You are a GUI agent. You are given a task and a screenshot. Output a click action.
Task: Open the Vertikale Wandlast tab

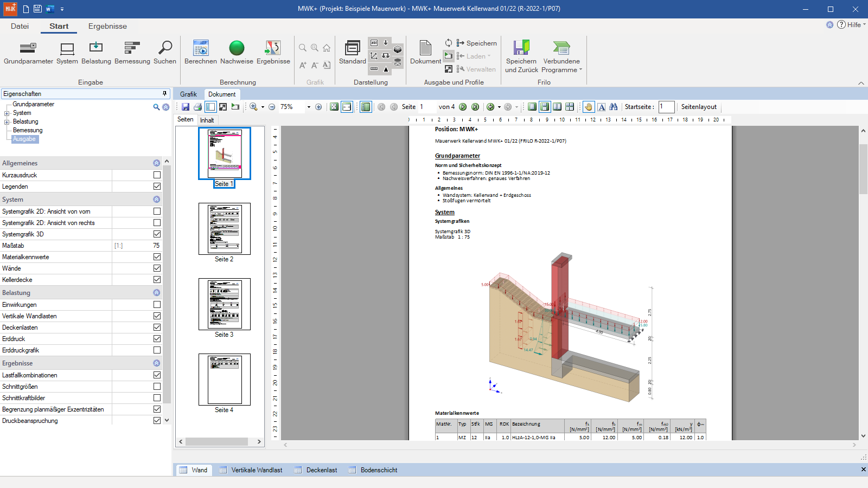tap(251, 470)
